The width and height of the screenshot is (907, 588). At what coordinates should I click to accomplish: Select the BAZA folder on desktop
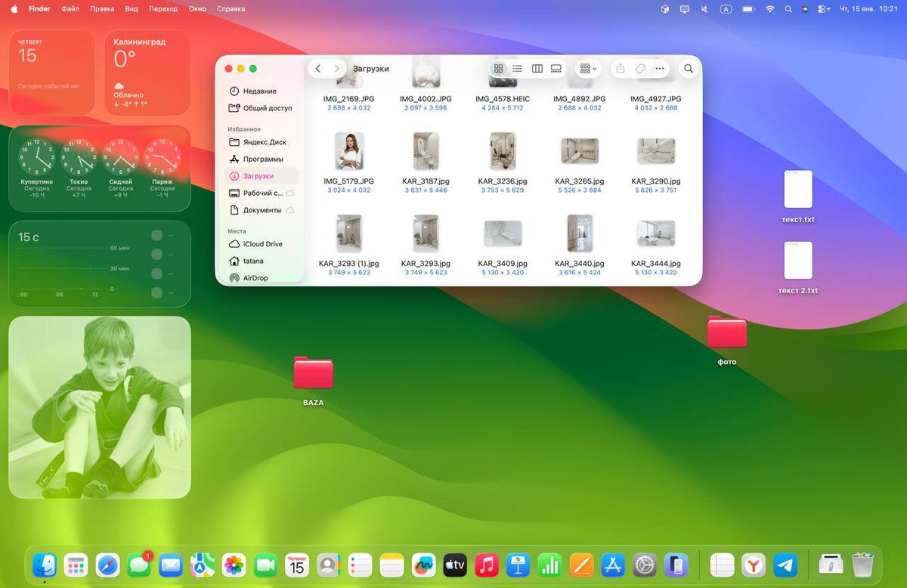(313, 373)
